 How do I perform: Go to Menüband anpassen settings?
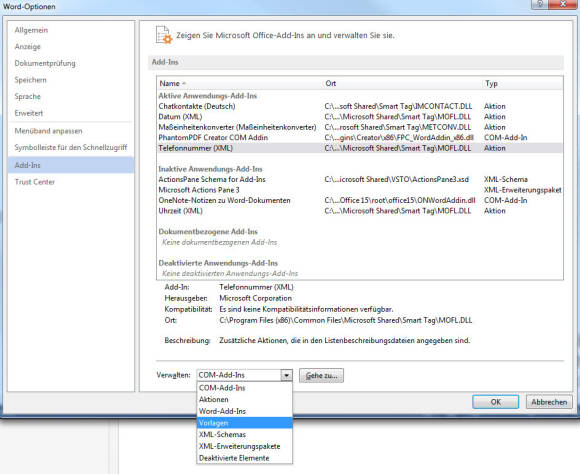[71, 131]
